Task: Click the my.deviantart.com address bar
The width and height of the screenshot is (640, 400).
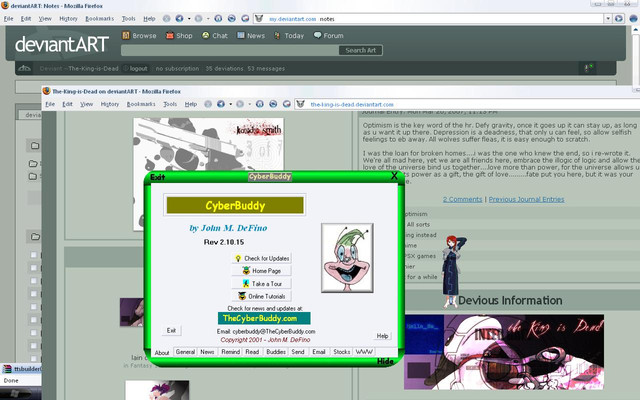Action: click(428, 19)
